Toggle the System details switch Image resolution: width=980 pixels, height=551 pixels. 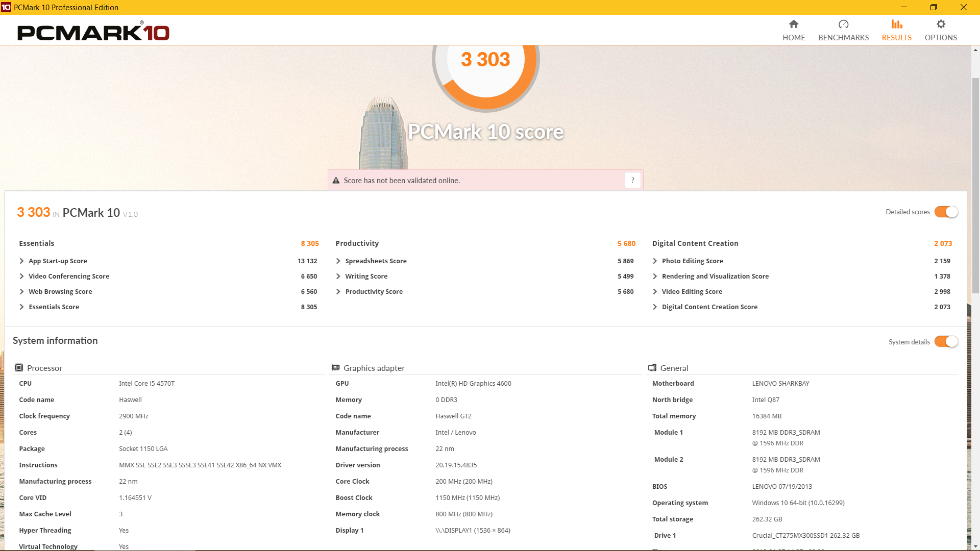[946, 342]
